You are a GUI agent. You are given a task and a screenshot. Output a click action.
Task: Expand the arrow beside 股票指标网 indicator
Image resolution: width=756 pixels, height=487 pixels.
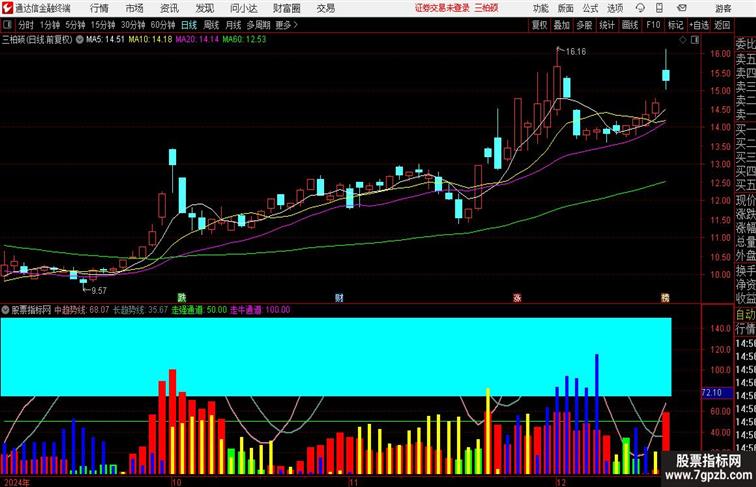[5, 310]
